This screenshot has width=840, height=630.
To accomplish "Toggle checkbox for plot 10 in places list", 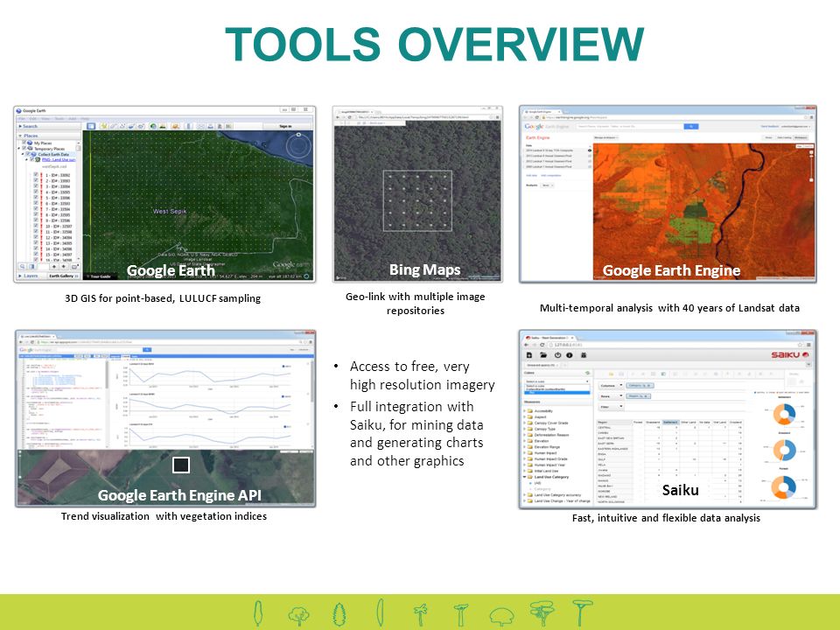I will pos(36,226).
